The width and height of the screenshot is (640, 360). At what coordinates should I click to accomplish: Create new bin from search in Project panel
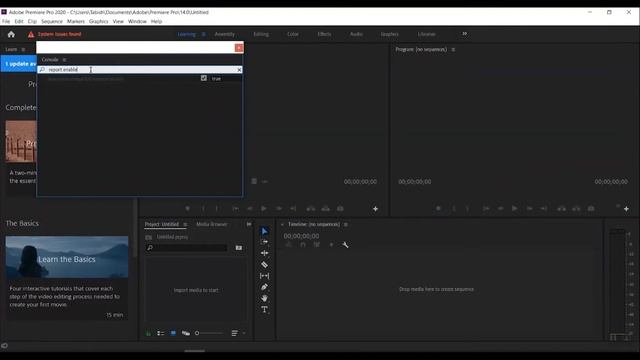(x=239, y=248)
